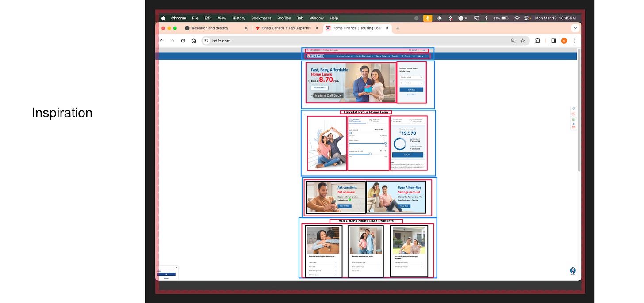Click Apply Now in Instant Home Loan
Viewport: 644px width, 303px height.
point(411,90)
